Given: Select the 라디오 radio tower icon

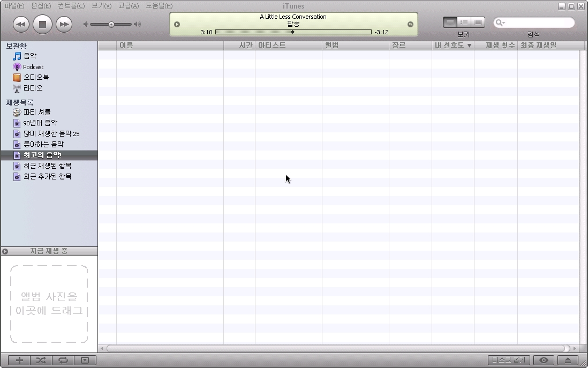Looking at the screenshot, I should [x=17, y=88].
